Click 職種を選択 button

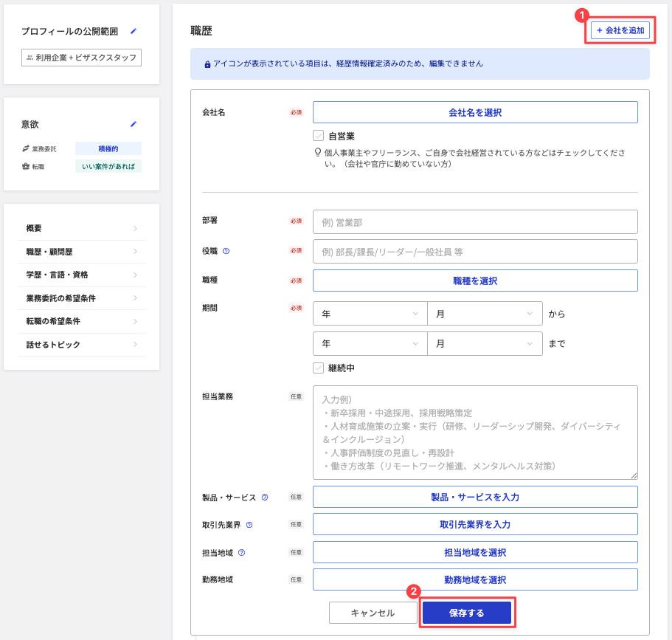475,281
